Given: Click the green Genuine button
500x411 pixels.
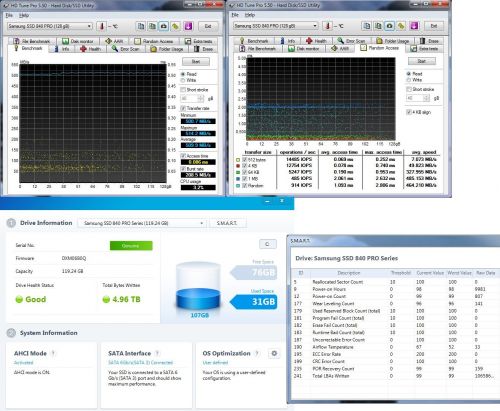Looking at the screenshot, I should (x=131, y=246).
